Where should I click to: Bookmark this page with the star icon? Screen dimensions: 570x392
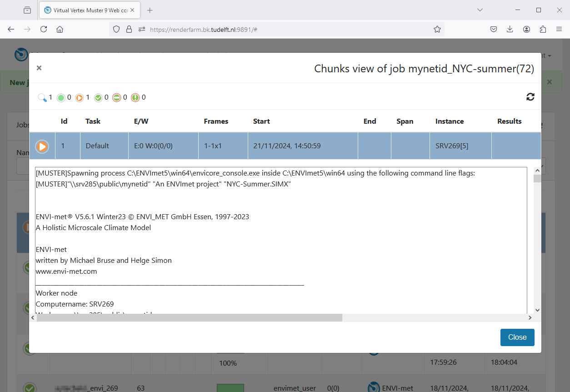coord(437,29)
